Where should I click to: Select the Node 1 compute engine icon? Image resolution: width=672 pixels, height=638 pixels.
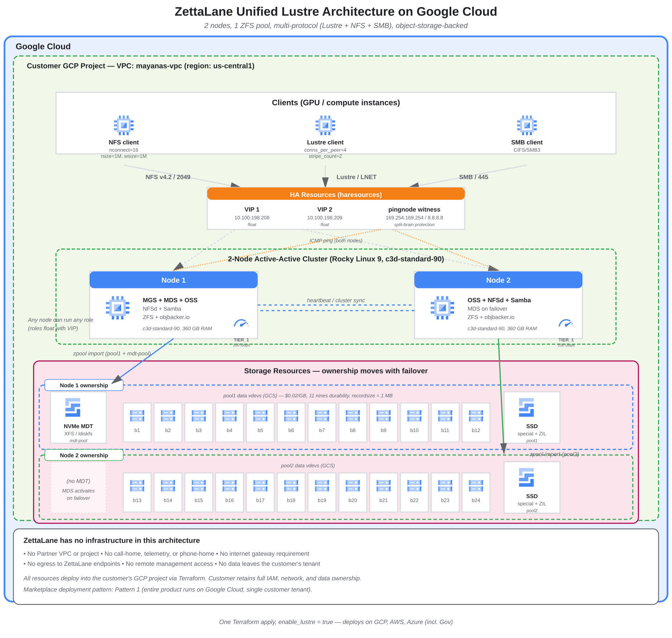(118, 308)
